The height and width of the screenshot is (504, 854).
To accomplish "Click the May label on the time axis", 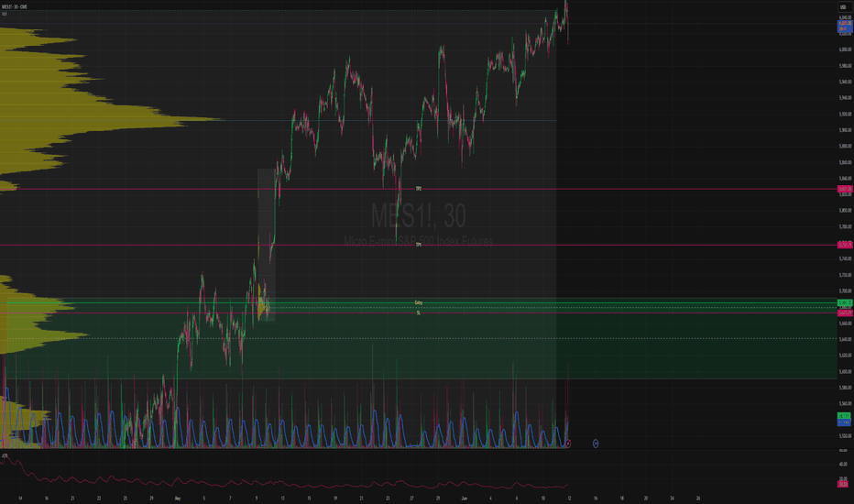I will 178,498.
